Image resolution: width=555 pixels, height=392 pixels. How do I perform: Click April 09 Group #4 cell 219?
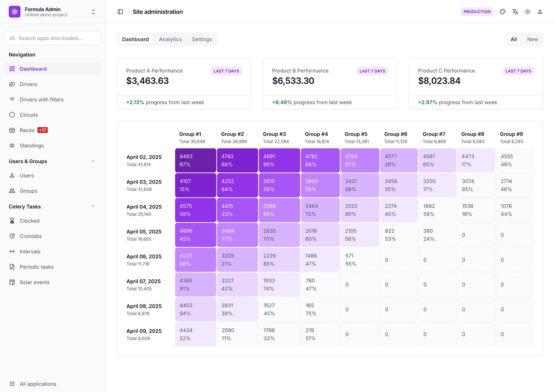pos(320,334)
